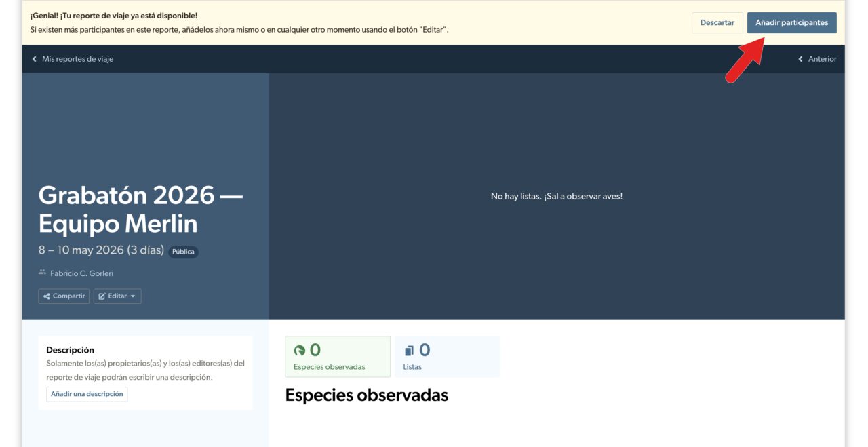Open the Anterior trip report link
This screenshot has width=868, height=447.
(822, 59)
